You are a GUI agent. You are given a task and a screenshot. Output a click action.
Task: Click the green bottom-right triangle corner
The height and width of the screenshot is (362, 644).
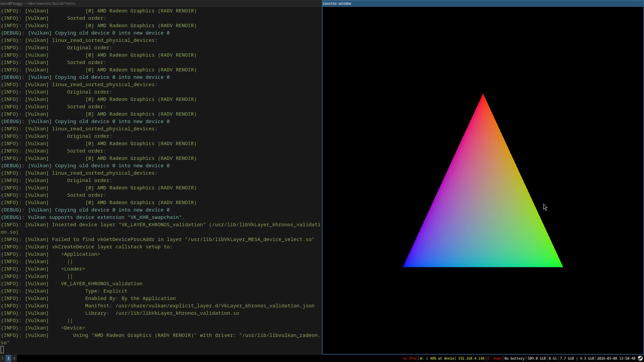coord(559,264)
